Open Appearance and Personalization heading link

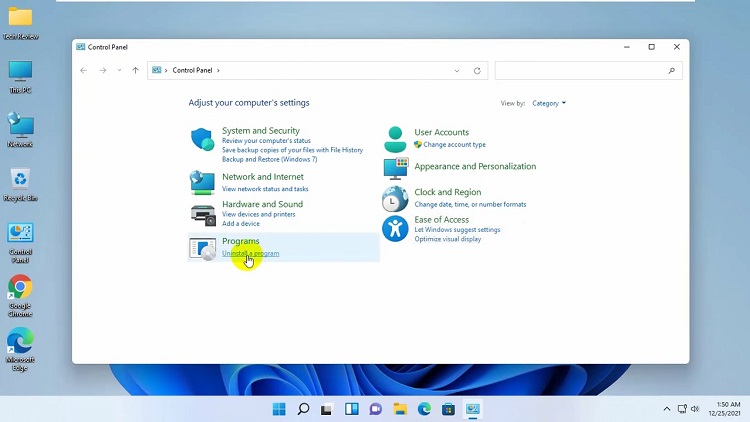[475, 167]
